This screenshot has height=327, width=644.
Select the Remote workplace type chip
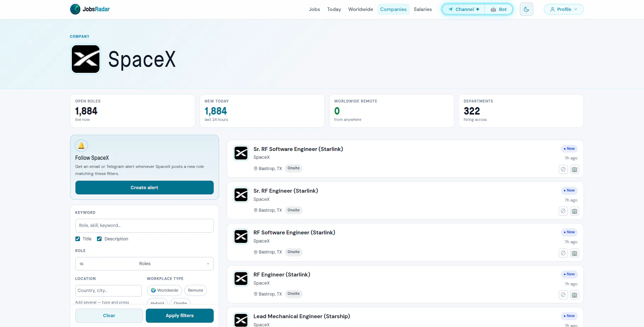coord(195,290)
